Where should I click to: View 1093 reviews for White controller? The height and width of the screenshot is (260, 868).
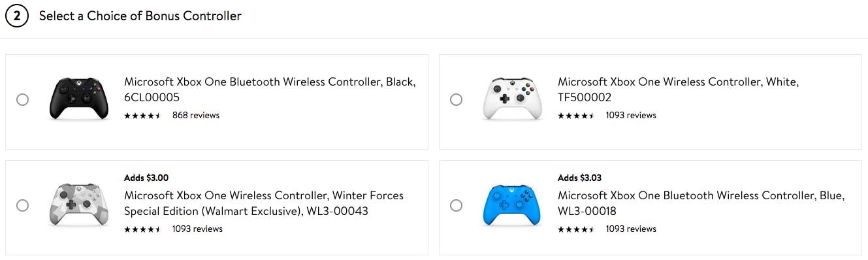pyautogui.click(x=631, y=115)
